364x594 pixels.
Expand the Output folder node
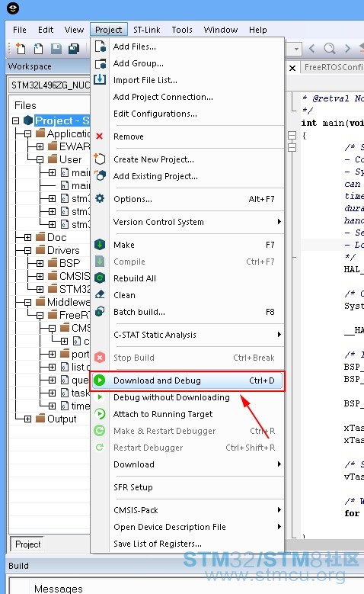27,419
